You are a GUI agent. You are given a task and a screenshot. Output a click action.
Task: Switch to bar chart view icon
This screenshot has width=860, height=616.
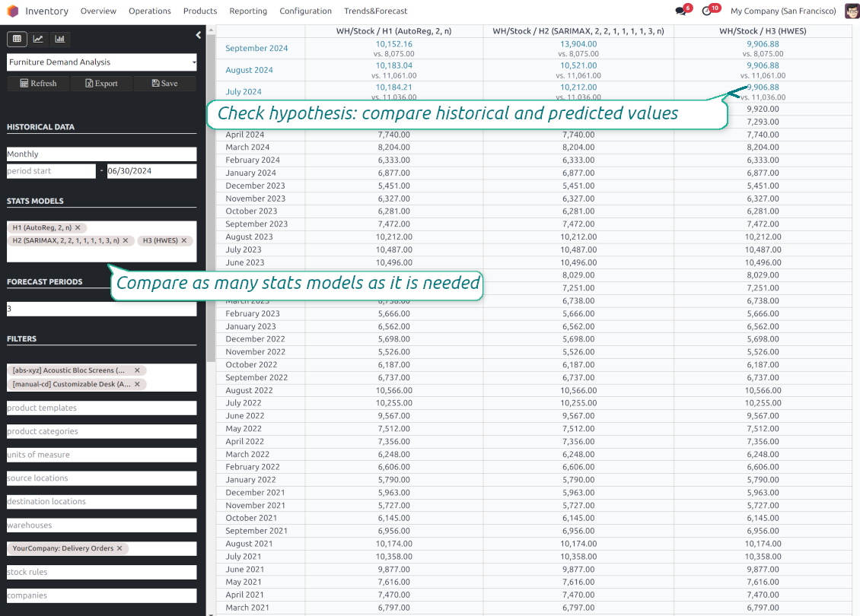pos(60,39)
